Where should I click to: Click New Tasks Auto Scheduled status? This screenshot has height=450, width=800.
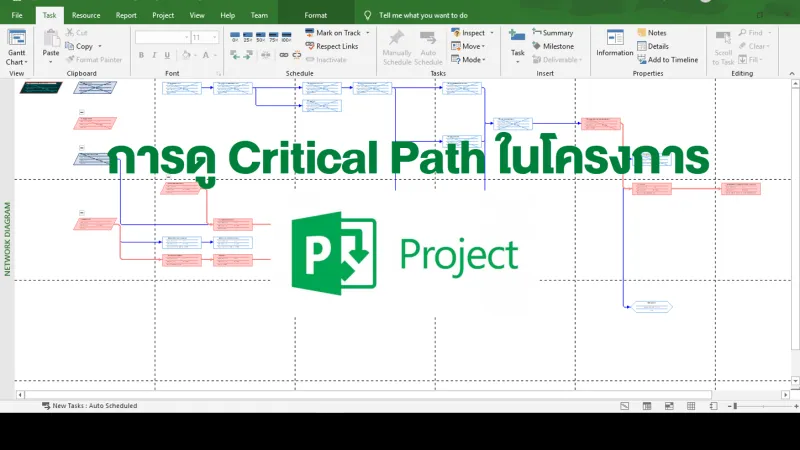tap(89, 406)
